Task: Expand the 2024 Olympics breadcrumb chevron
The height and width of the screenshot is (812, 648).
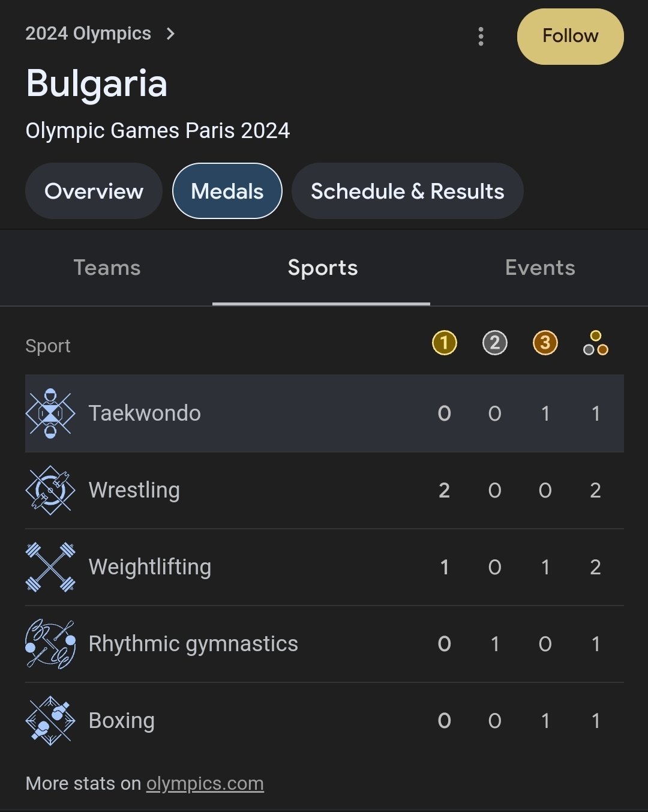Action: pos(171,34)
